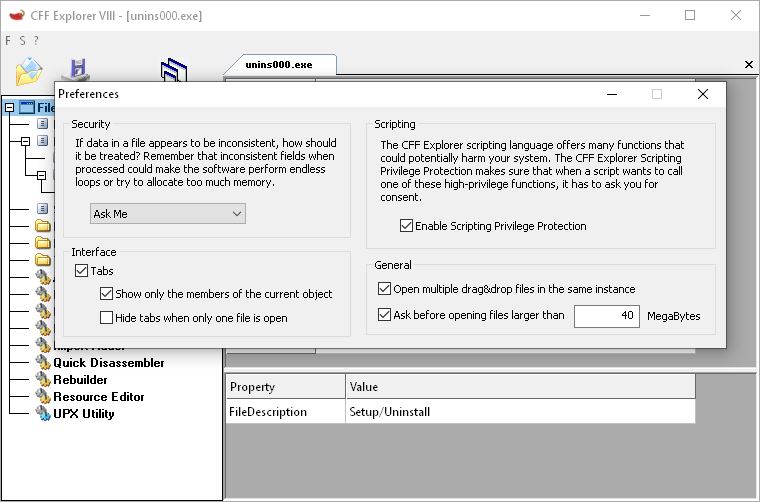Select the gear icon beside Rebuilder
The width and height of the screenshot is (760, 502).
click(x=43, y=379)
